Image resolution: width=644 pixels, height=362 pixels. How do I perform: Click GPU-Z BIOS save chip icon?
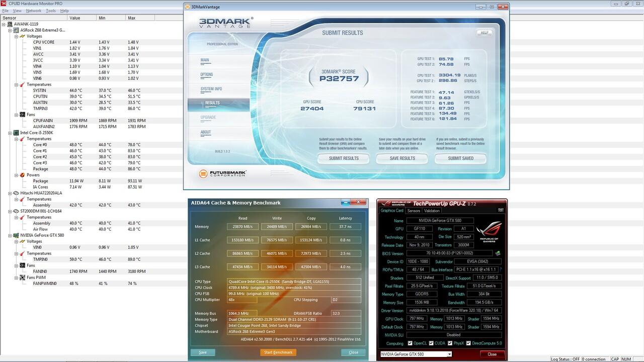tap(498, 253)
